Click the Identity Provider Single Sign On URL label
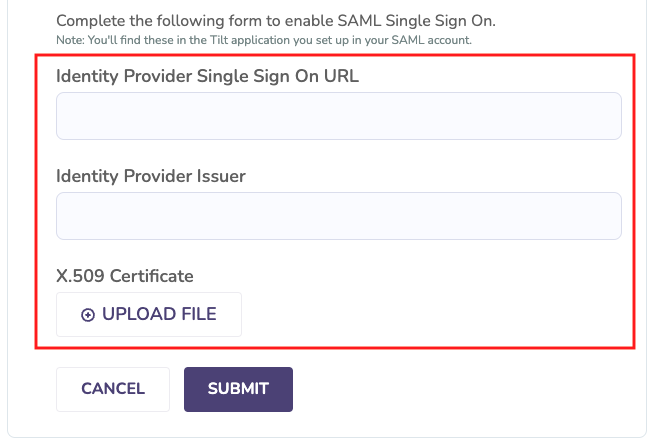 pyautogui.click(x=207, y=76)
